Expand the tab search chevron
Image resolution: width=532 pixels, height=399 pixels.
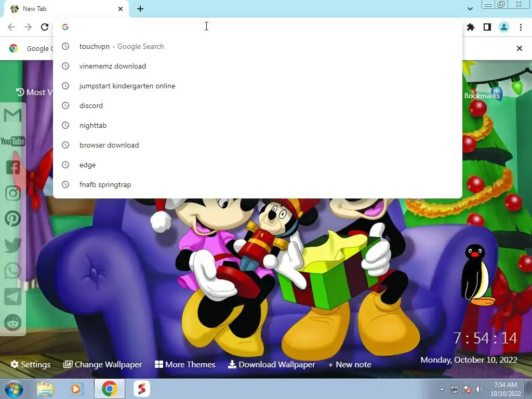[x=470, y=9]
